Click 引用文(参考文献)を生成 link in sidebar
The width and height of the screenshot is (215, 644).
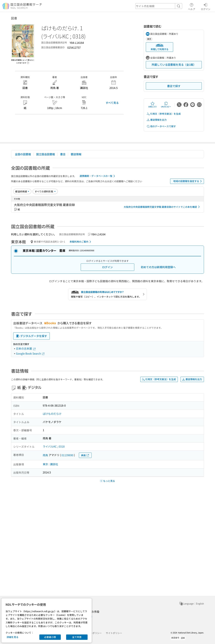pyautogui.click(x=164, y=114)
